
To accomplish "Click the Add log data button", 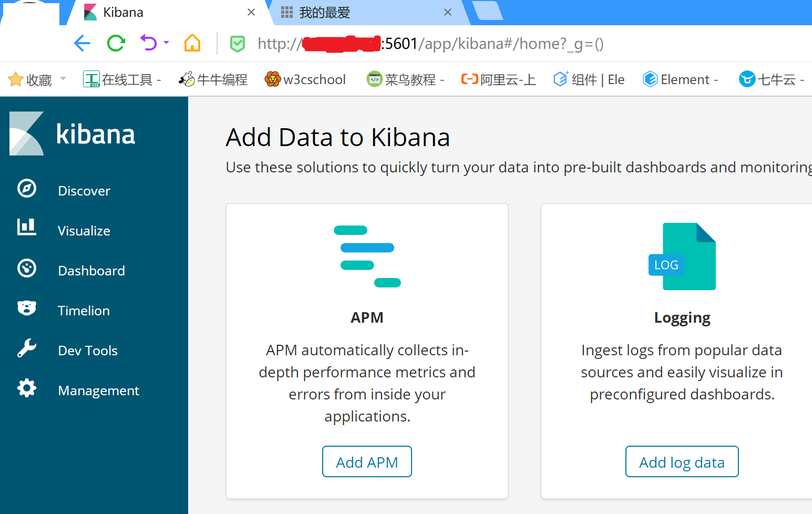I will tap(682, 462).
